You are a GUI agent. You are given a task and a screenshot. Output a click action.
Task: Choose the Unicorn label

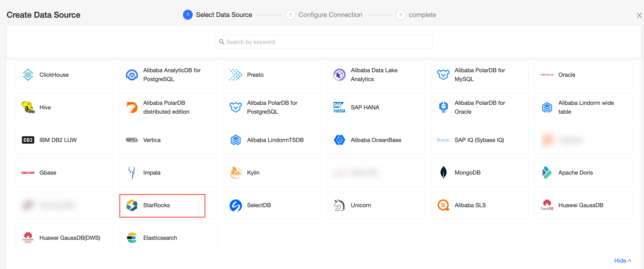[361, 205]
